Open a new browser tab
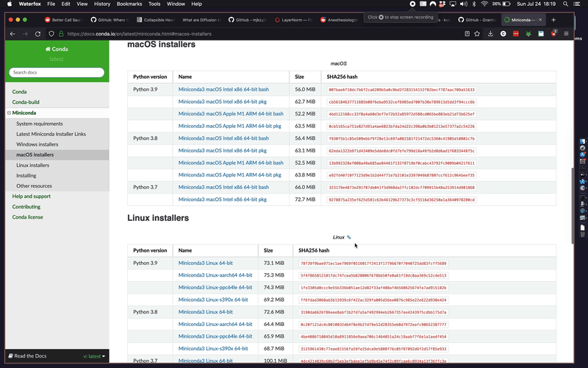588x368 pixels. click(553, 20)
